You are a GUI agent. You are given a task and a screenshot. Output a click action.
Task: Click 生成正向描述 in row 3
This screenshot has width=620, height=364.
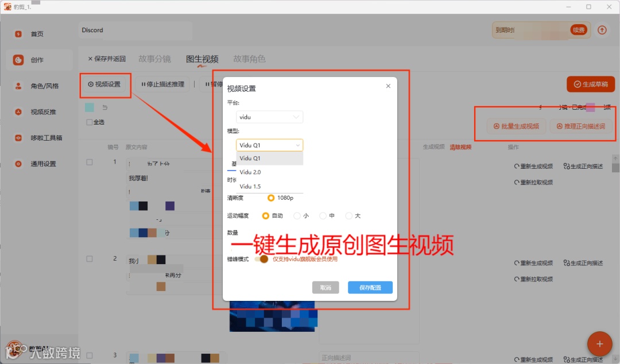coord(583,359)
